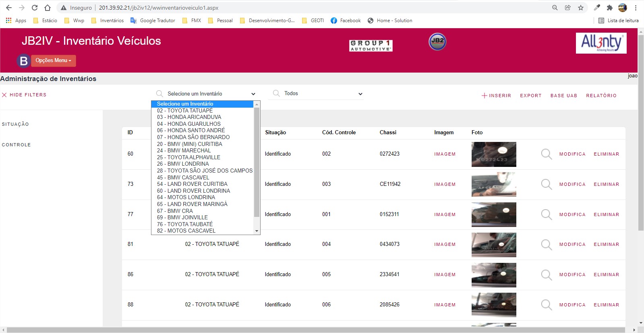Share this page via toolbar icon
The width and height of the screenshot is (644, 333).
click(x=568, y=8)
